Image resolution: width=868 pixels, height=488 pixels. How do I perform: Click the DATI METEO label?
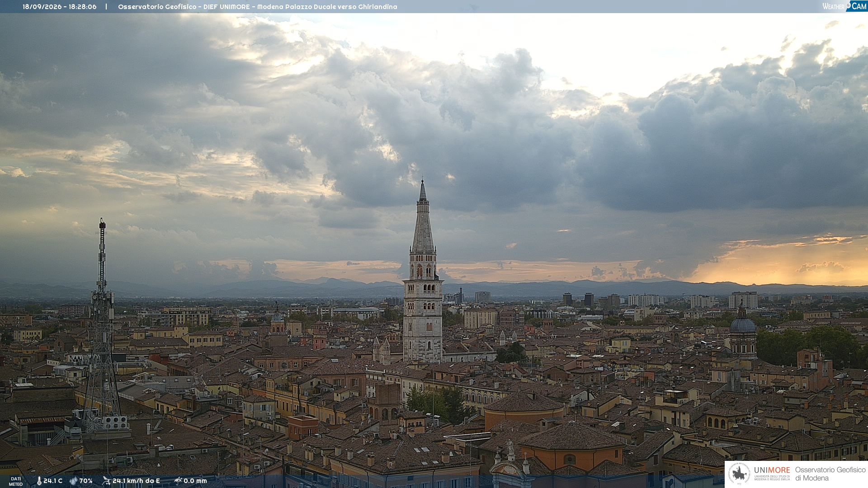[x=16, y=481]
